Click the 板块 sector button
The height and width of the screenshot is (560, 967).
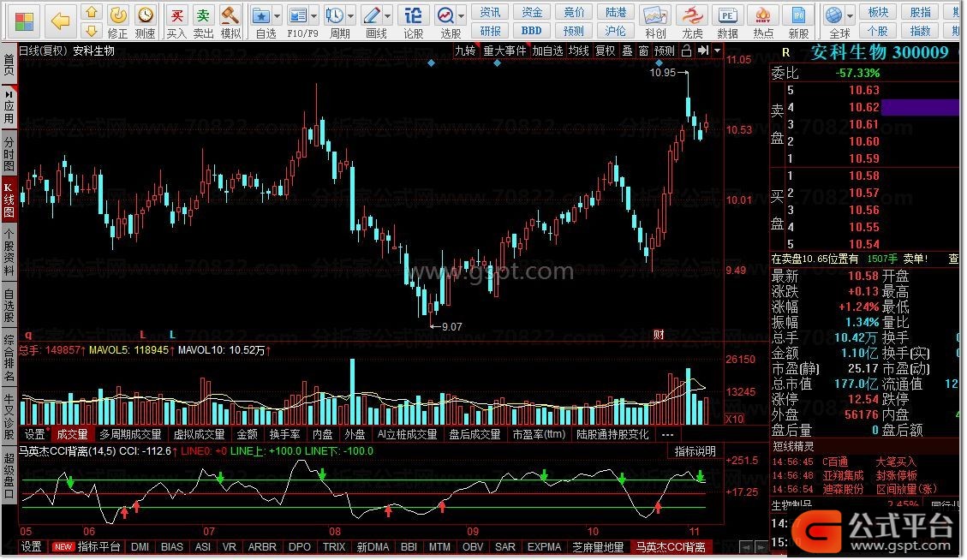(878, 12)
